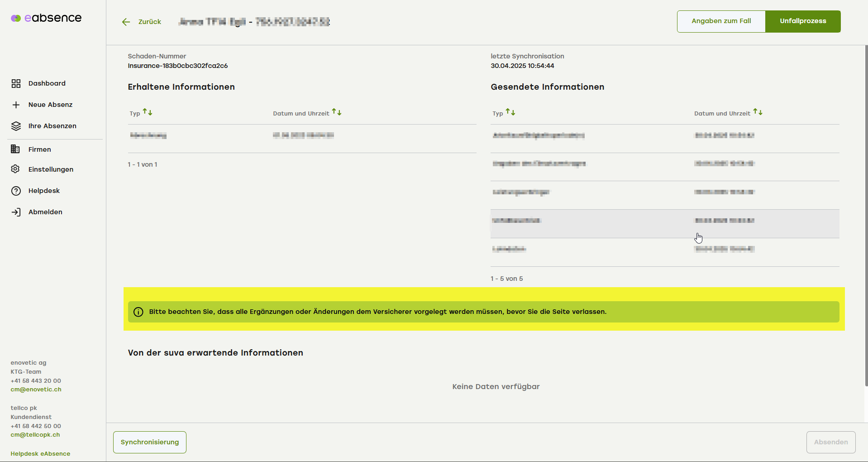
Task: Sort Gesendete Informationen by Datum und Uhrzeit
Action: 758,112
